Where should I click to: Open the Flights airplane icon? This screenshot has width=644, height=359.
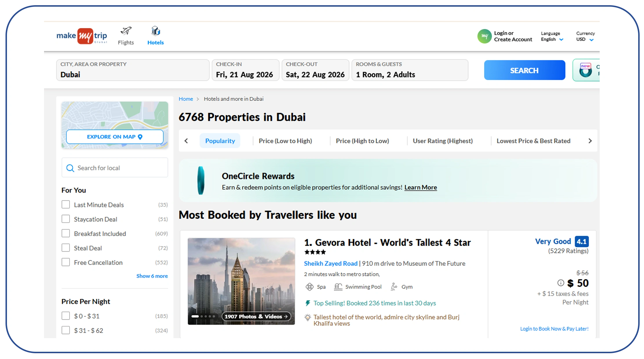tap(126, 30)
